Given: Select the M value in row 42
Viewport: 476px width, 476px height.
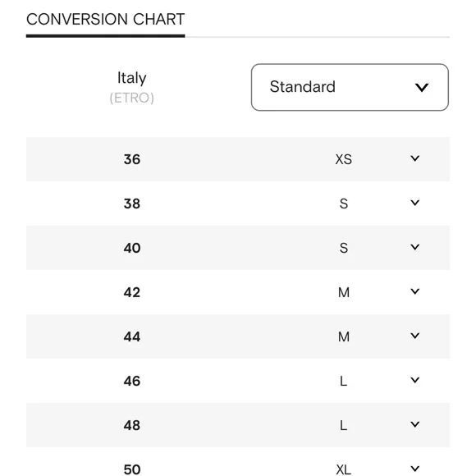Looking at the screenshot, I should (x=343, y=292).
